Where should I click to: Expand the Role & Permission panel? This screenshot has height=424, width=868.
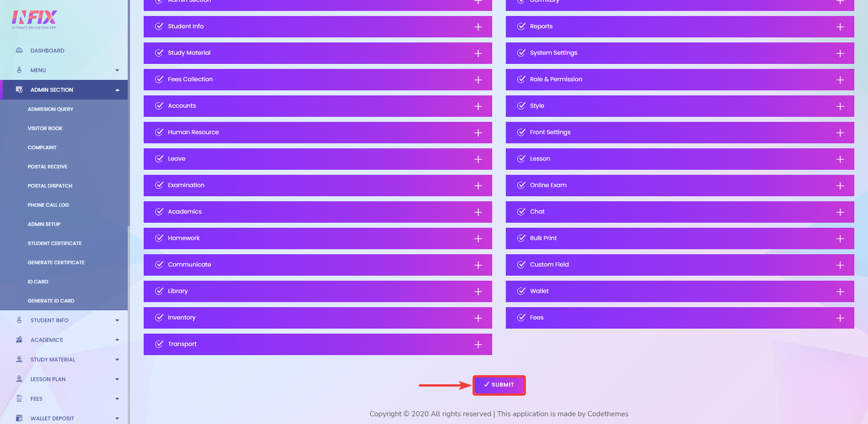(x=840, y=79)
